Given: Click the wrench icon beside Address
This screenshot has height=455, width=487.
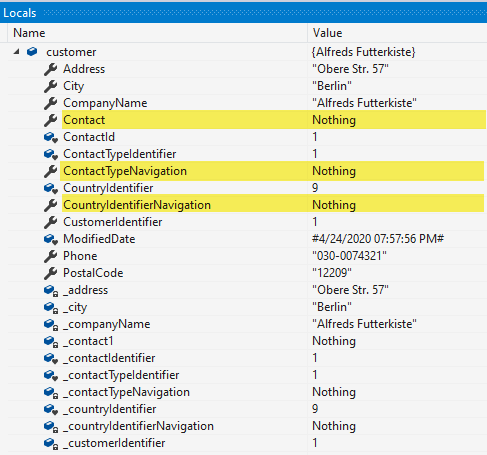Looking at the screenshot, I should tap(50, 69).
